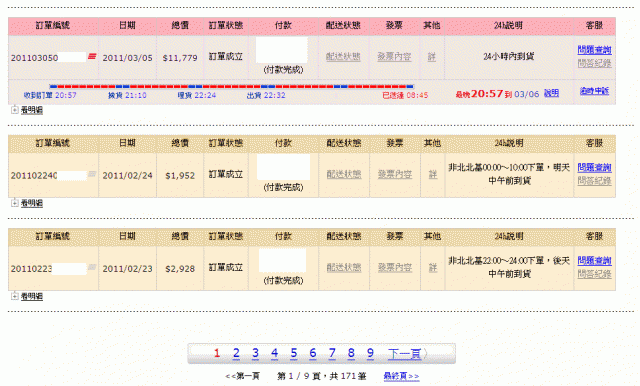Go to page 8 of orders
The image size is (640, 386).
click(351, 353)
